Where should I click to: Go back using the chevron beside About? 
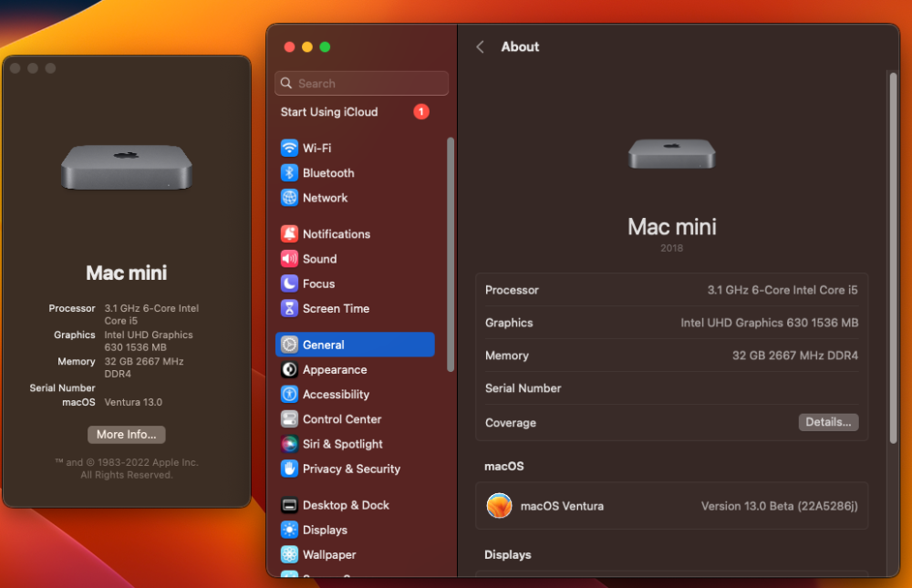tap(480, 47)
